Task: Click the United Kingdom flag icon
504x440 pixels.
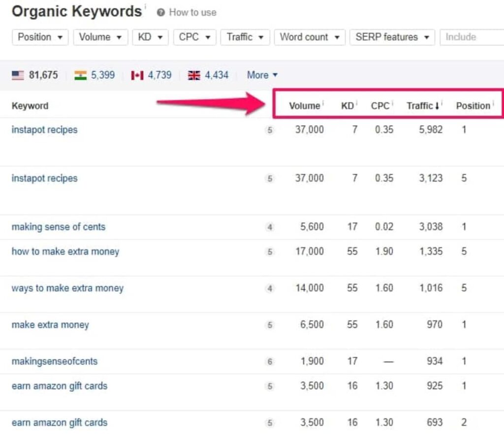Action: (194, 75)
